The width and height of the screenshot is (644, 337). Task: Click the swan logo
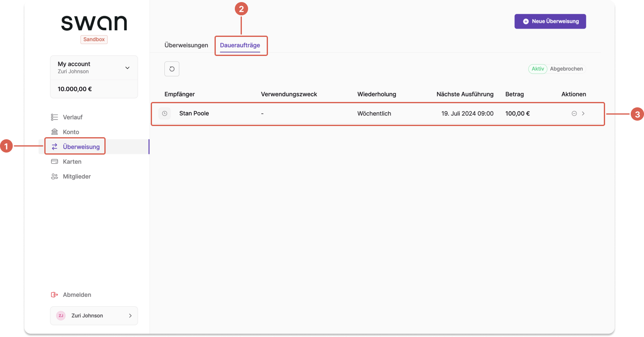click(x=94, y=23)
